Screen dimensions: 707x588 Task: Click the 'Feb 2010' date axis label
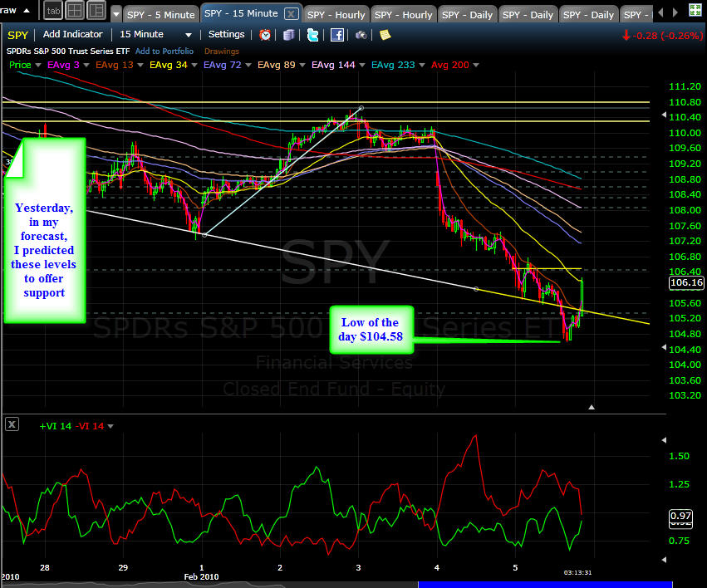coord(201,576)
